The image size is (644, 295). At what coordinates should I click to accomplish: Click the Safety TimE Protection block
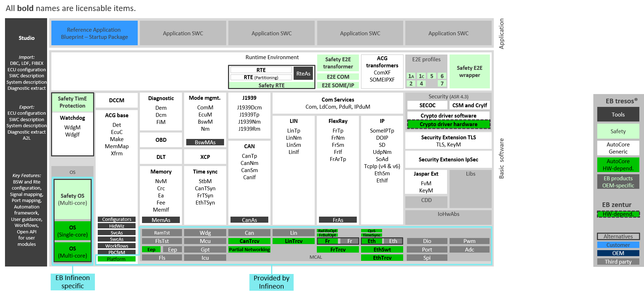pos(72,102)
